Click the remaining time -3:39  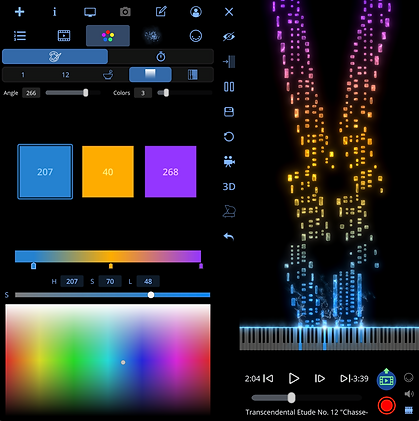(x=360, y=379)
